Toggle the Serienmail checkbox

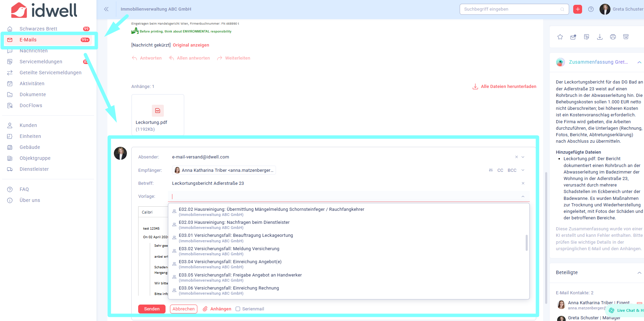click(238, 309)
